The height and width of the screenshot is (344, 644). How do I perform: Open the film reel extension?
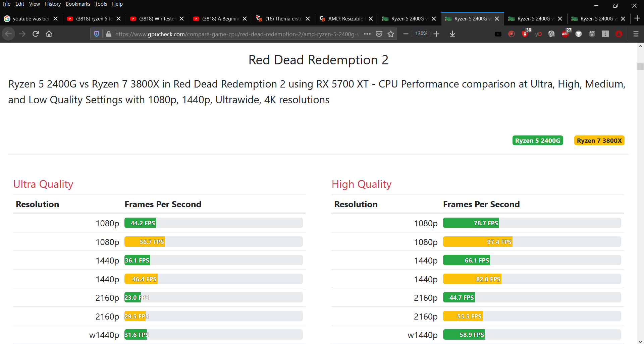[x=551, y=34]
